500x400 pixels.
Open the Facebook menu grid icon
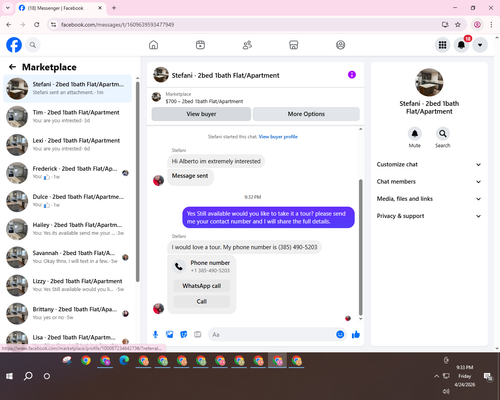[x=442, y=45]
